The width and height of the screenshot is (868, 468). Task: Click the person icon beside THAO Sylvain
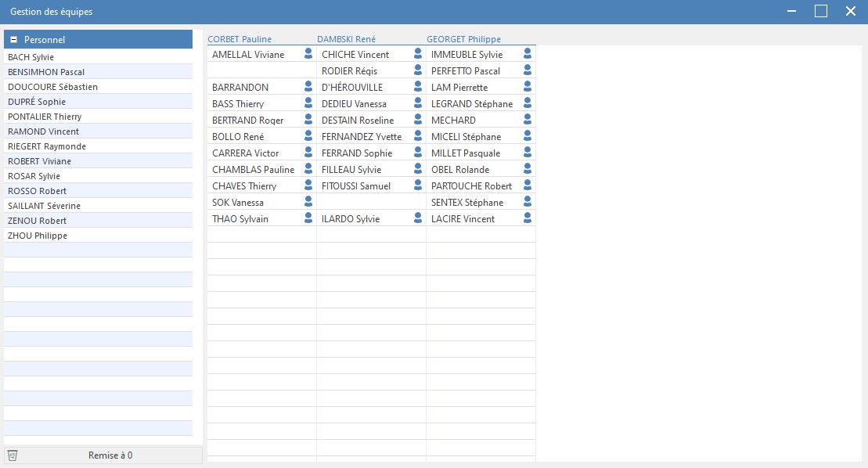click(308, 218)
